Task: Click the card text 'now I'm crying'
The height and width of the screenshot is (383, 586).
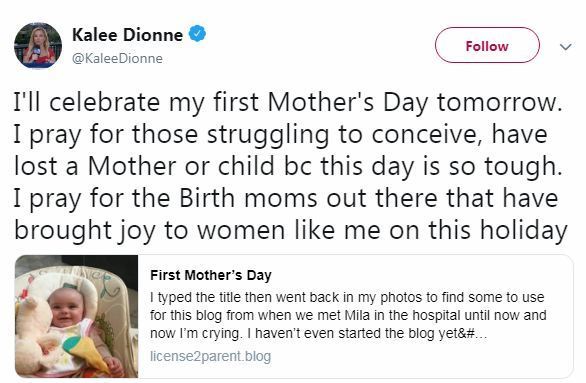Action: point(195,333)
